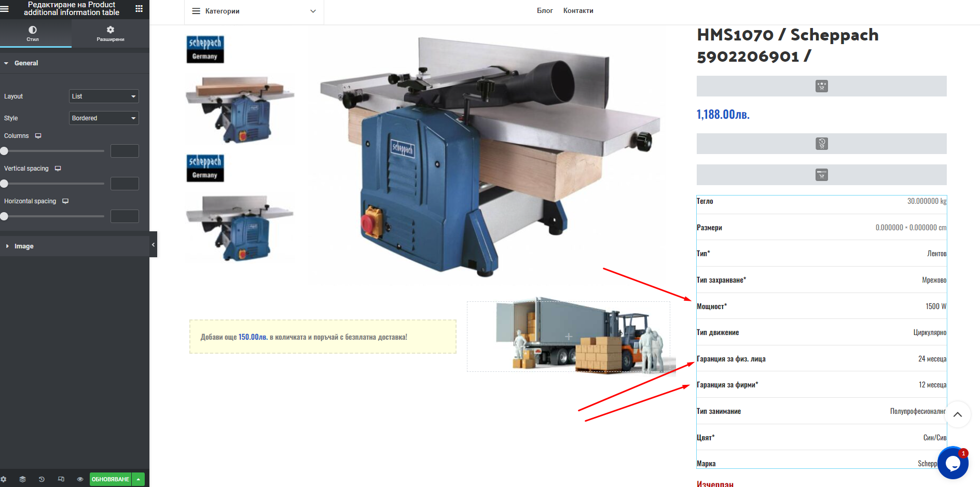Open the widgets grid panel
Image resolution: width=980 pixels, height=487 pixels.
coord(139,9)
